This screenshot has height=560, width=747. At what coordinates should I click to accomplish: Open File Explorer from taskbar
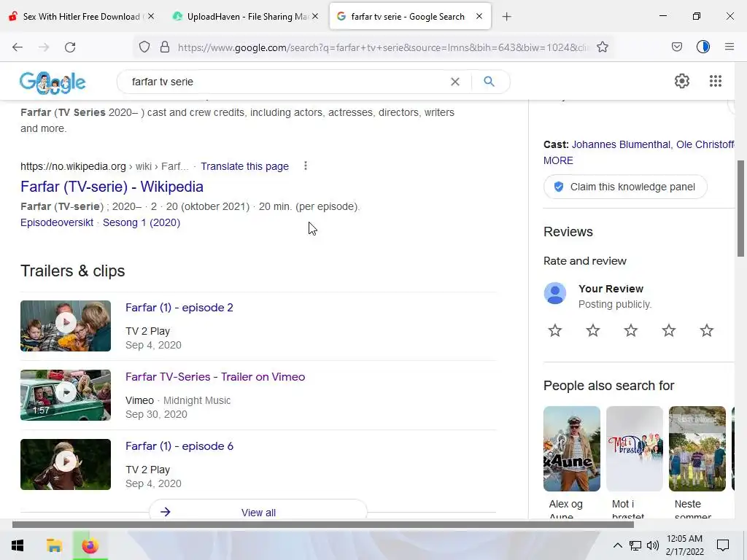pos(54,545)
